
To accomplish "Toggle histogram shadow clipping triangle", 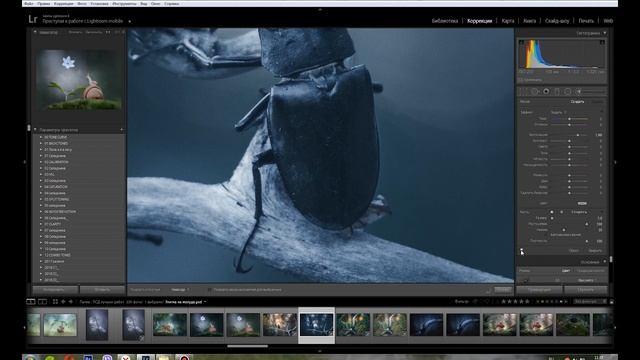I will point(521,42).
